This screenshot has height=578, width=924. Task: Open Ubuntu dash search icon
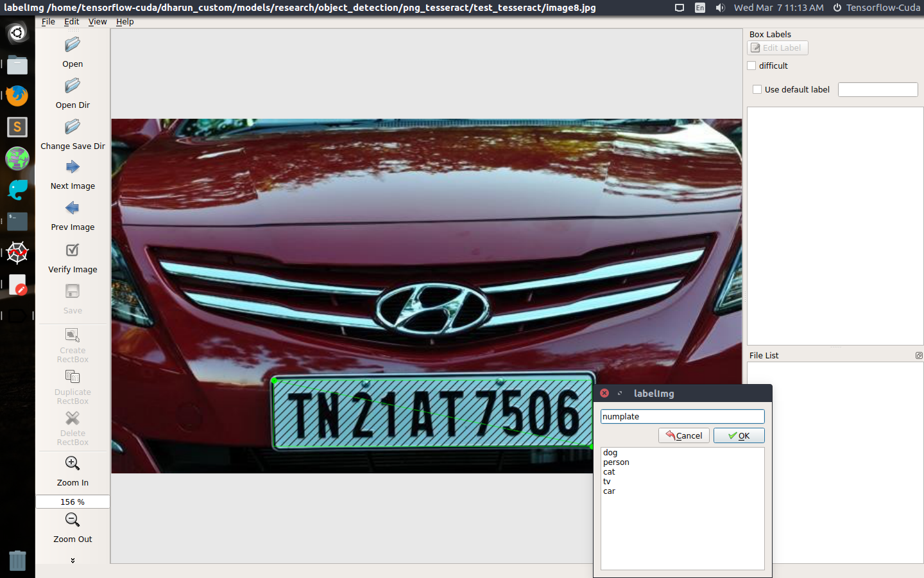pos(17,33)
